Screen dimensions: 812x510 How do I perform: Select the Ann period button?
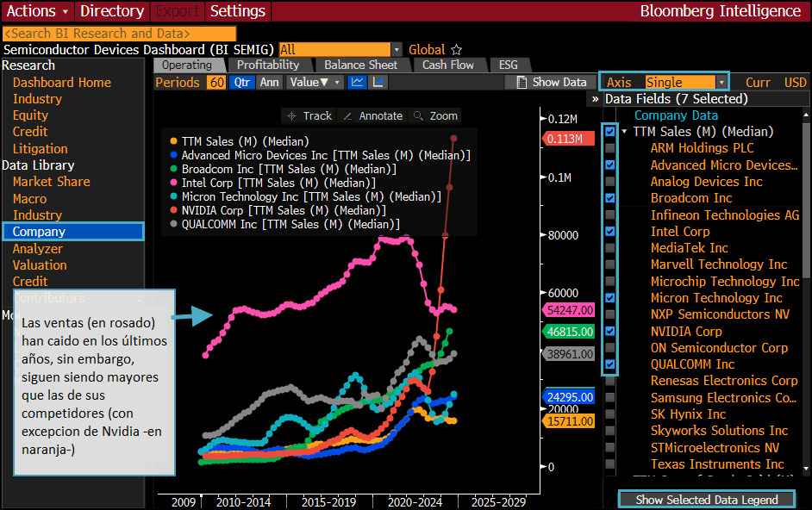click(x=269, y=83)
